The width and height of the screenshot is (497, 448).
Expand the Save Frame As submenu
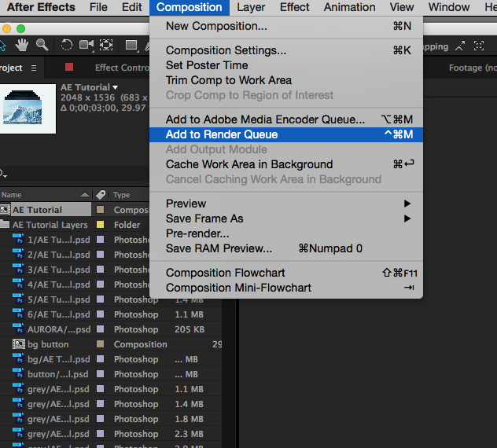tap(286, 218)
